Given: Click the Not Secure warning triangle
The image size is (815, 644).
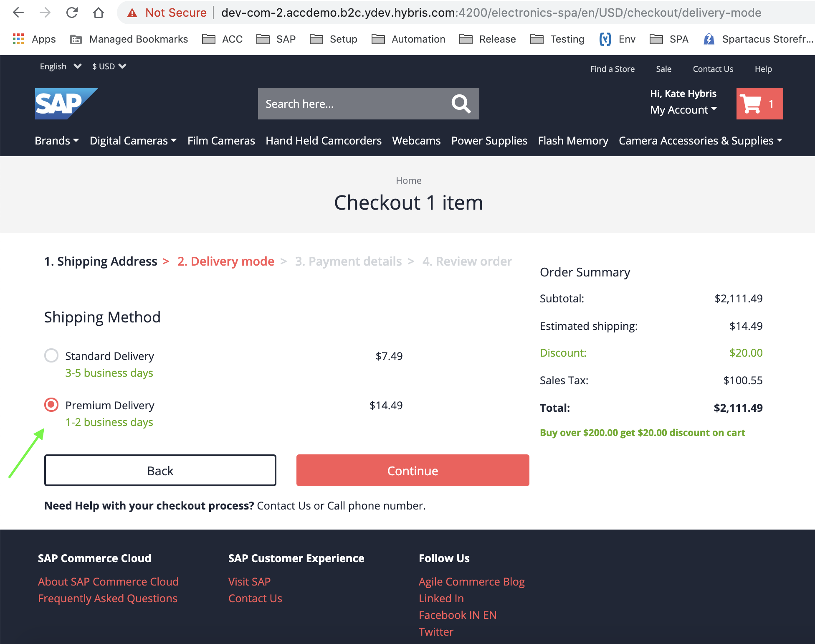Looking at the screenshot, I should point(133,13).
